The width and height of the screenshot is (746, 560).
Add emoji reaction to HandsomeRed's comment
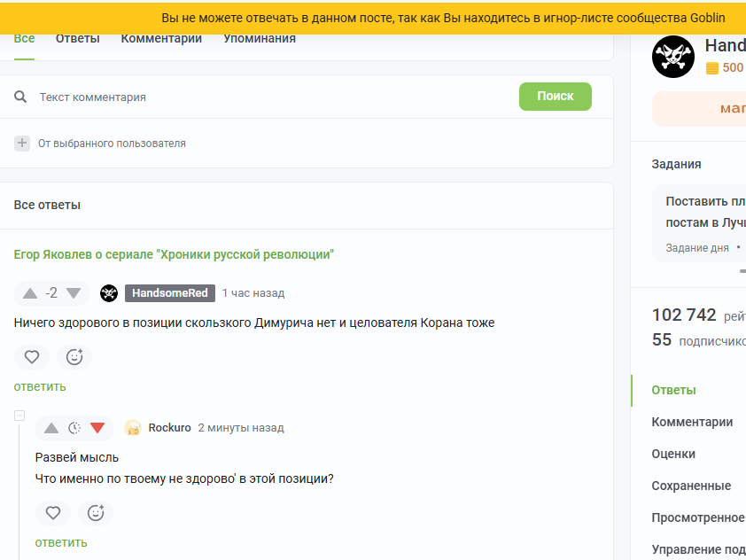tap(74, 357)
